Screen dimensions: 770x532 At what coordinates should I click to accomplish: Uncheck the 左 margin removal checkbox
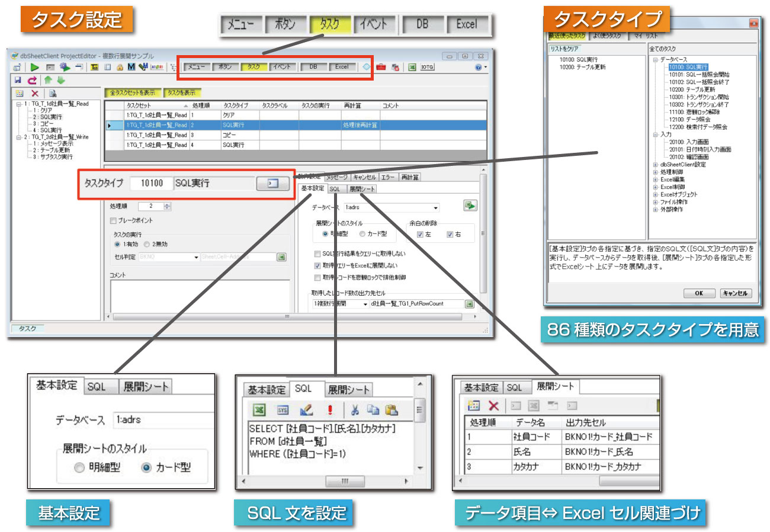pos(420,235)
